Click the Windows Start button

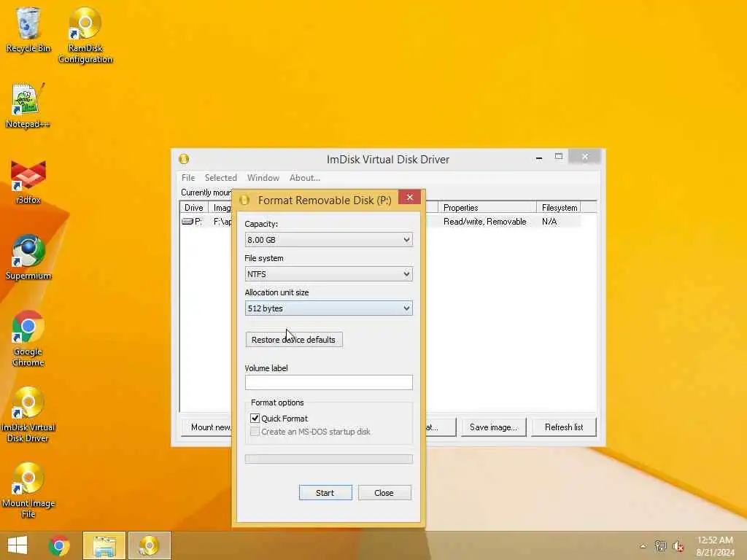(18, 545)
